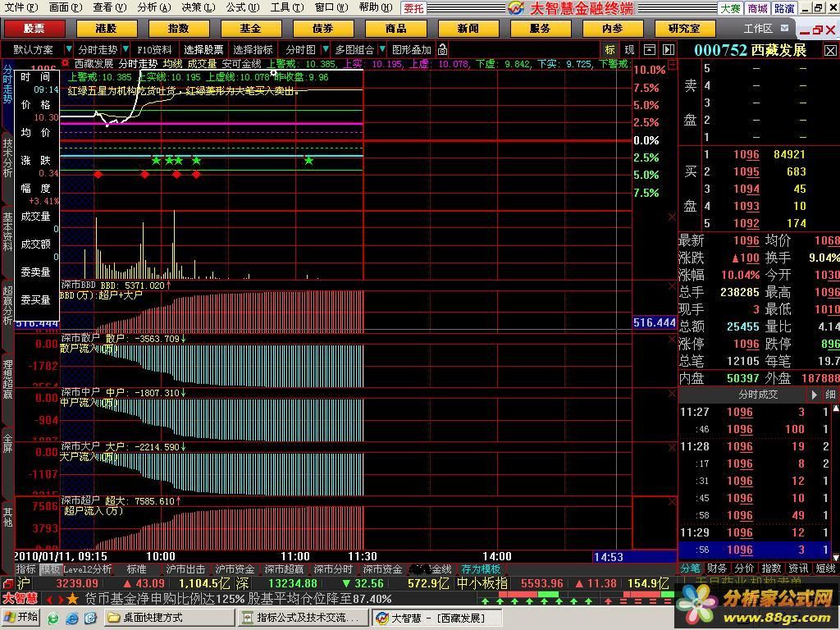
Task: Click the 大赛 button in title bar
Action: click(x=730, y=8)
